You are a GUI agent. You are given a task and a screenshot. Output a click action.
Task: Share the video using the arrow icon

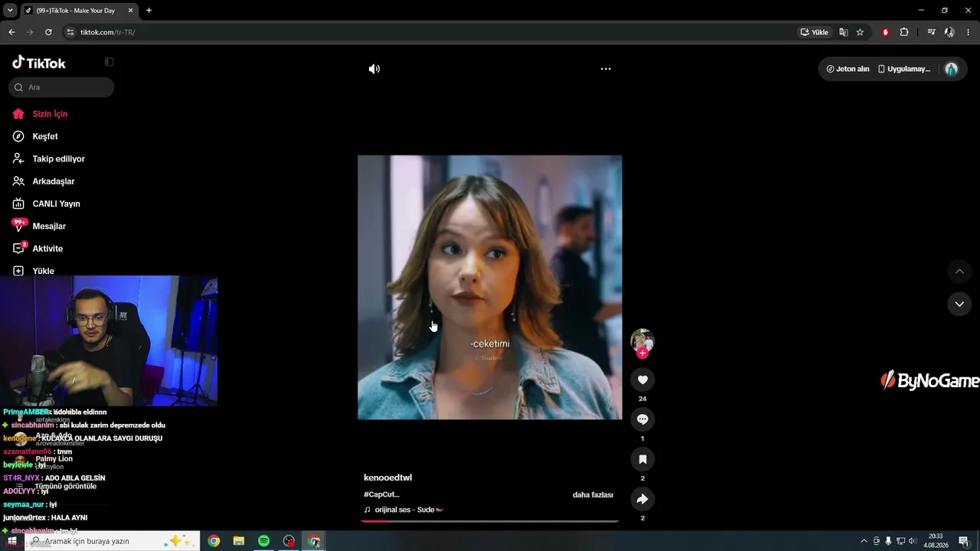click(642, 499)
